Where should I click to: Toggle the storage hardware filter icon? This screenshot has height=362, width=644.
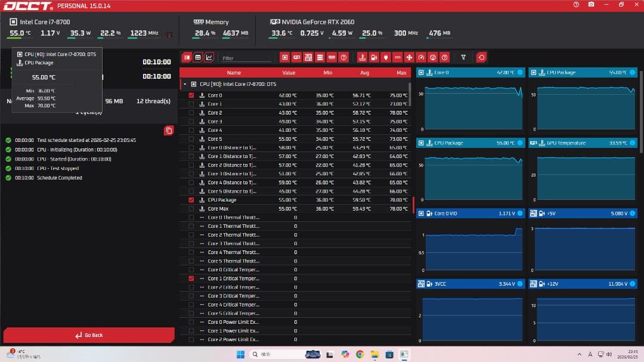tap(320, 57)
